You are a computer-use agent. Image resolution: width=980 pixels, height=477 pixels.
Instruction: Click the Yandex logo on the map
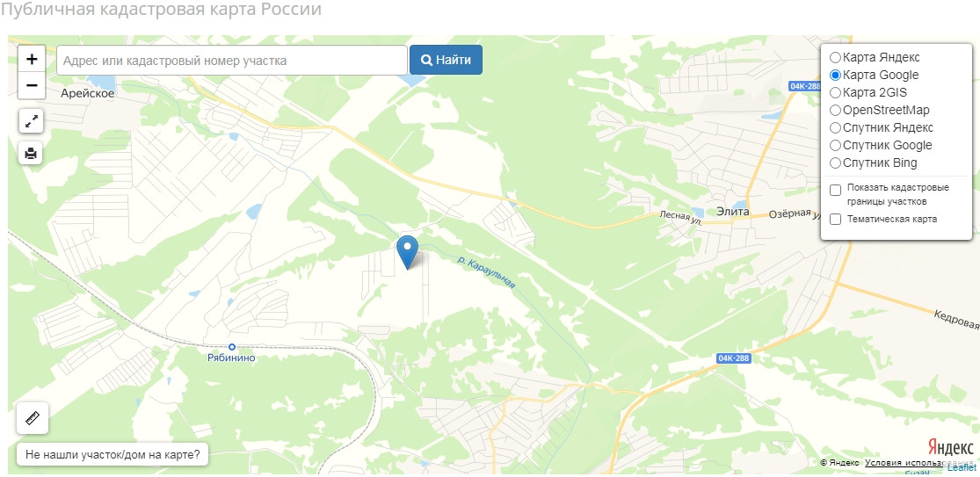tap(950, 448)
